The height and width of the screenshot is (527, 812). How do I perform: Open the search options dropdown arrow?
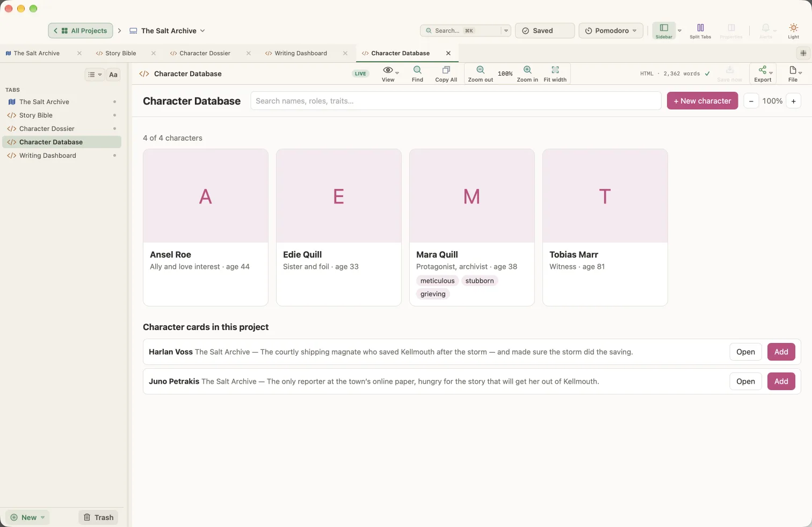pyautogui.click(x=506, y=31)
